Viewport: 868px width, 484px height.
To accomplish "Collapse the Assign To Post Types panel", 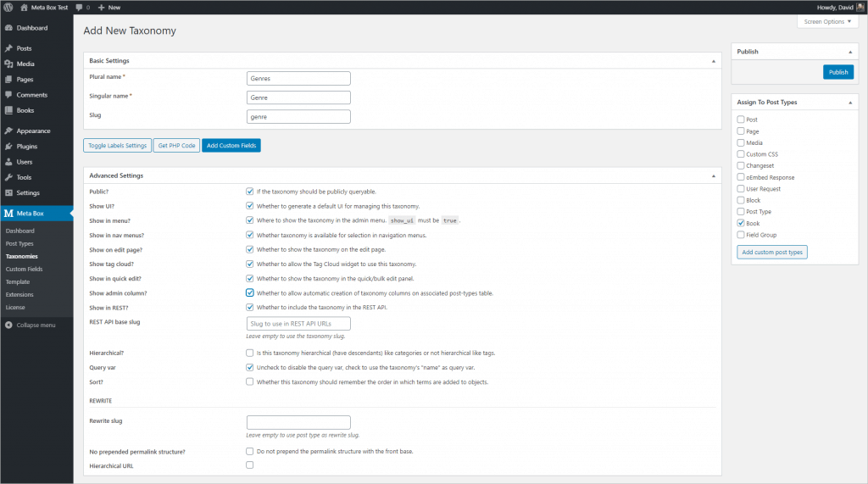I will (x=850, y=103).
